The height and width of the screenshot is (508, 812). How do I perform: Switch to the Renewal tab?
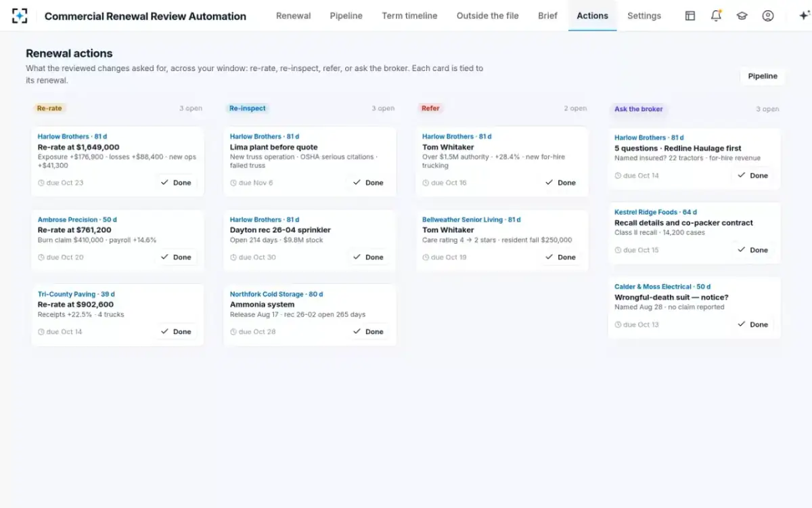293,16
